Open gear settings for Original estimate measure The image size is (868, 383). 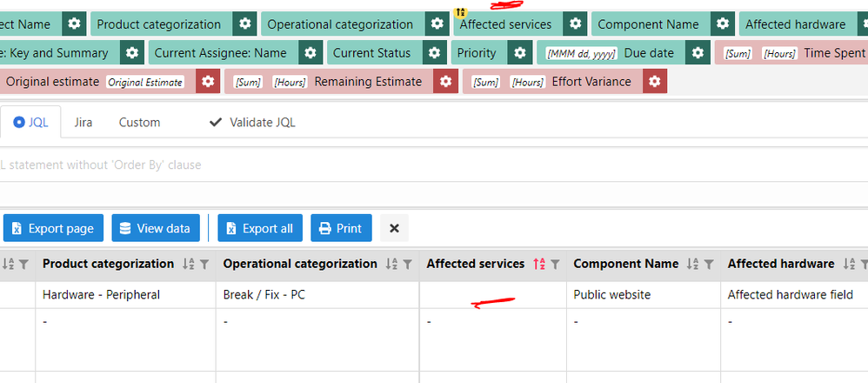[x=208, y=82]
